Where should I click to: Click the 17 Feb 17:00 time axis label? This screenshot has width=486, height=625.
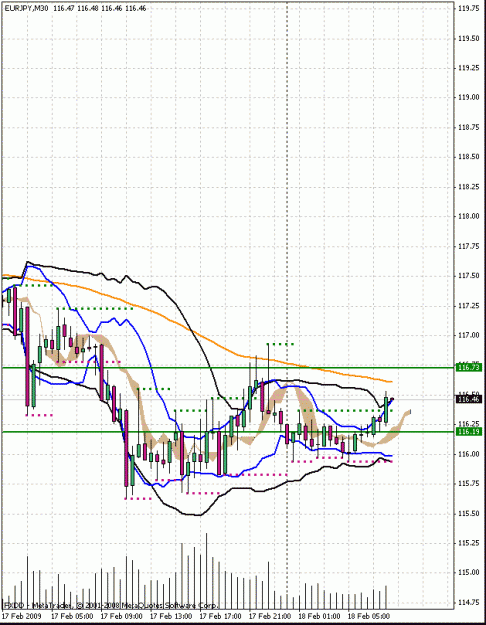pos(220,616)
